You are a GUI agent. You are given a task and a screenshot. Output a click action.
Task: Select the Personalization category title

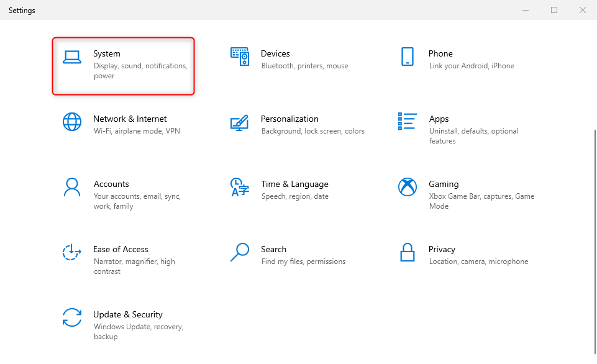[289, 119]
